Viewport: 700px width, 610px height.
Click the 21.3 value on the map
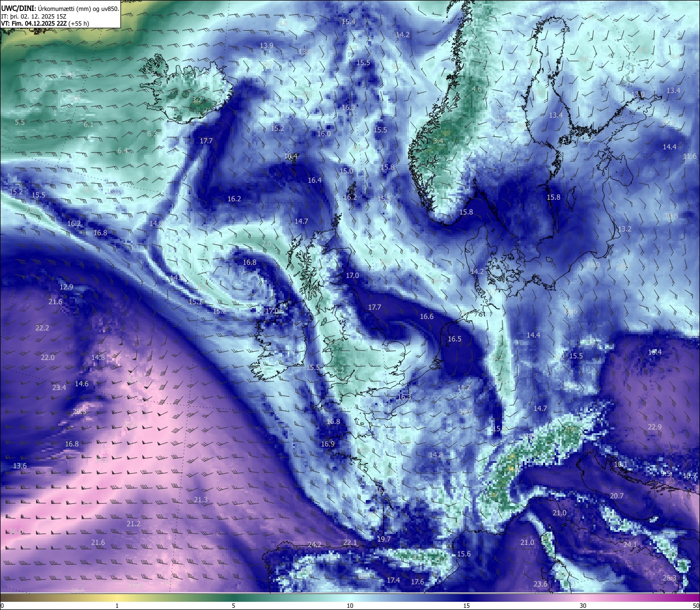tap(201, 499)
